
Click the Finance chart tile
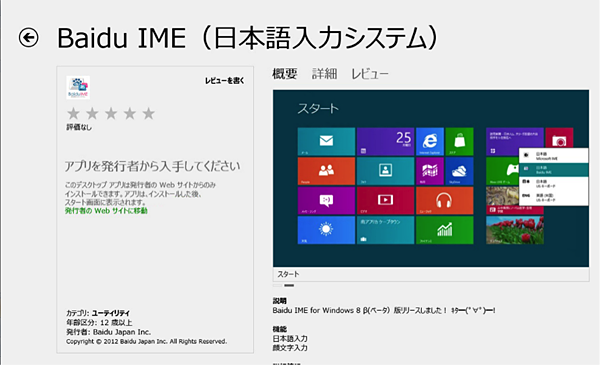point(444,230)
